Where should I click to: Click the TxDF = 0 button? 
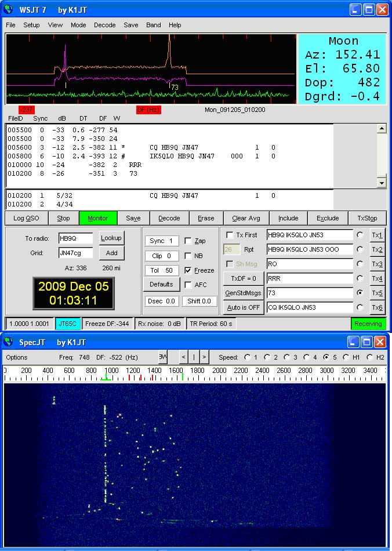pos(244,278)
